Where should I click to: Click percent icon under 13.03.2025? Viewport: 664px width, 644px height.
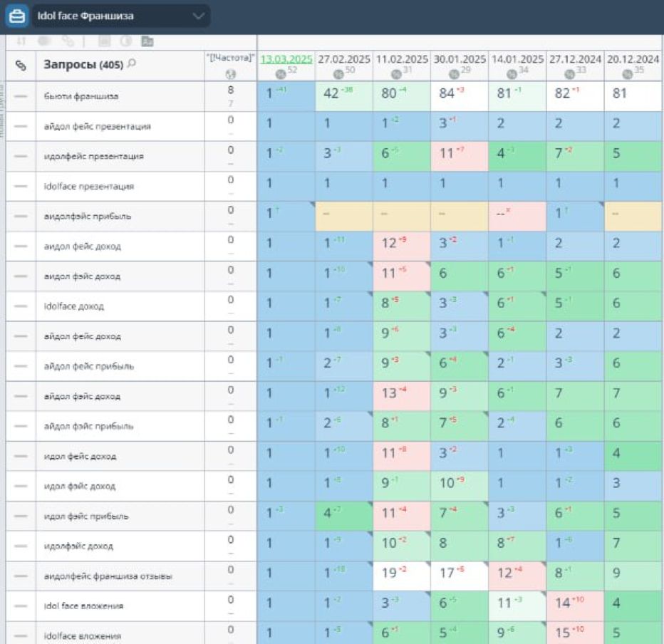(x=280, y=75)
